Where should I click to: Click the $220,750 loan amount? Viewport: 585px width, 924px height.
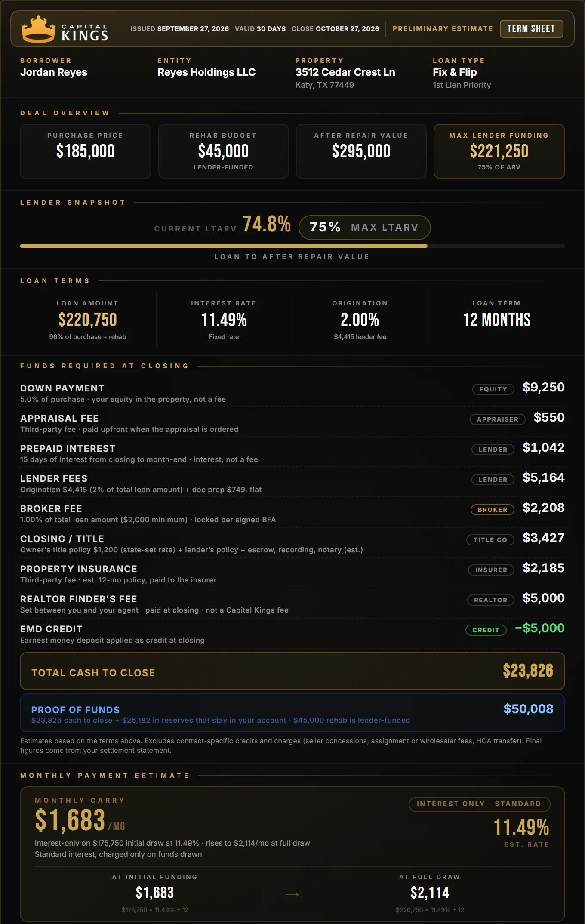pyautogui.click(x=88, y=320)
